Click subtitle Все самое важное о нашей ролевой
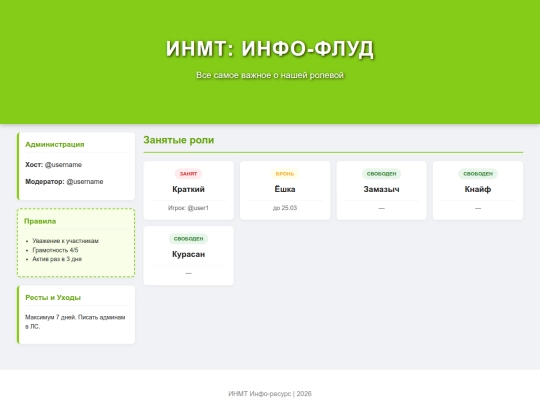Image resolution: width=540 pixels, height=405 pixels. [x=270, y=75]
